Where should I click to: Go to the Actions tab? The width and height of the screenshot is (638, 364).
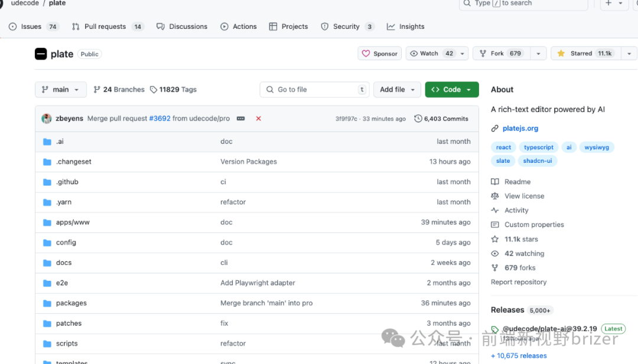239,27
